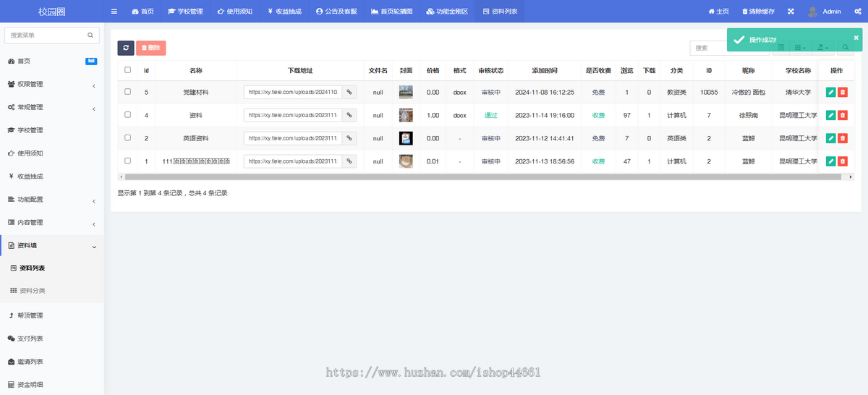The height and width of the screenshot is (395, 868).
Task: Open 支付列表 in the sidebar
Action: tap(52, 339)
